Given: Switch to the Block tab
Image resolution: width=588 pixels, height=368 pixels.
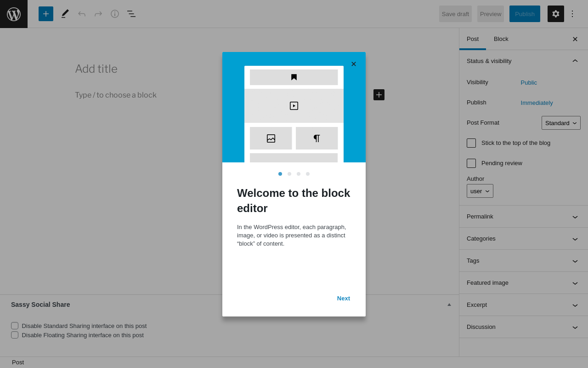Looking at the screenshot, I should [x=501, y=39].
